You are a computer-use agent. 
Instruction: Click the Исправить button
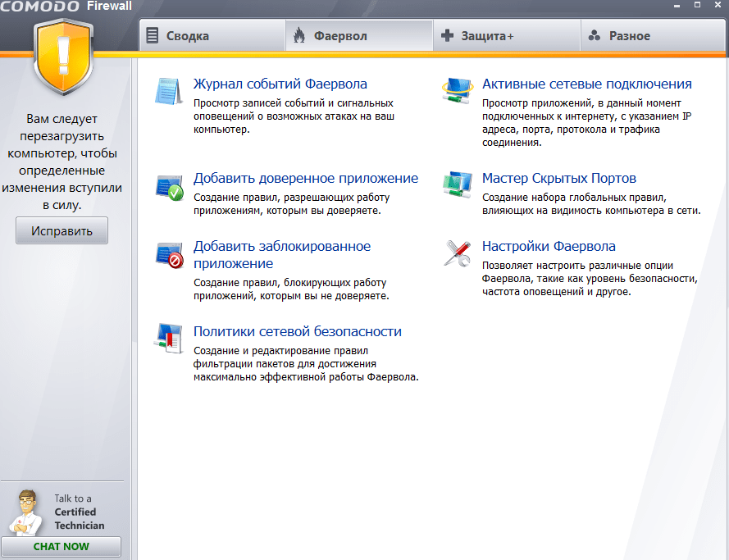62,230
